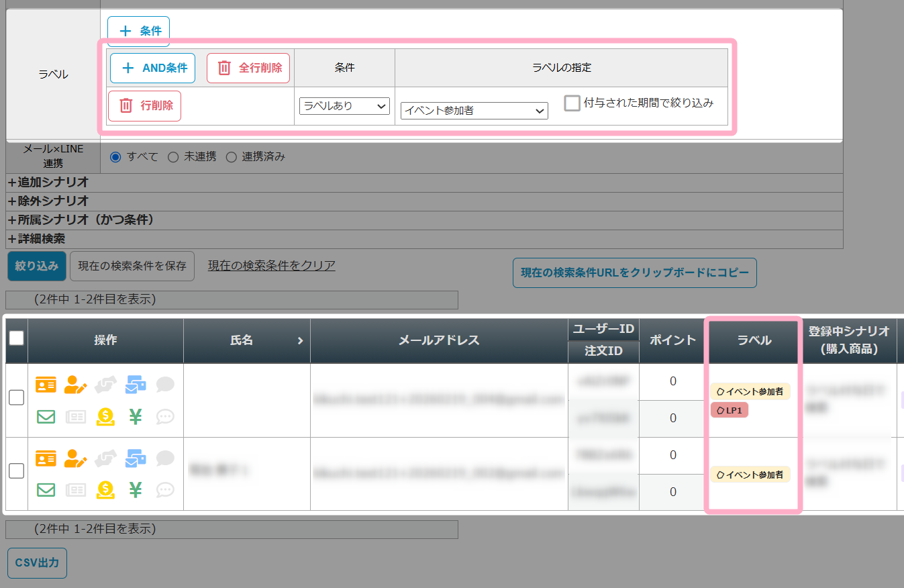Click the orange edit-person icon in the LP1 row
Image resolution: width=904 pixels, height=588 pixels.
click(x=76, y=385)
